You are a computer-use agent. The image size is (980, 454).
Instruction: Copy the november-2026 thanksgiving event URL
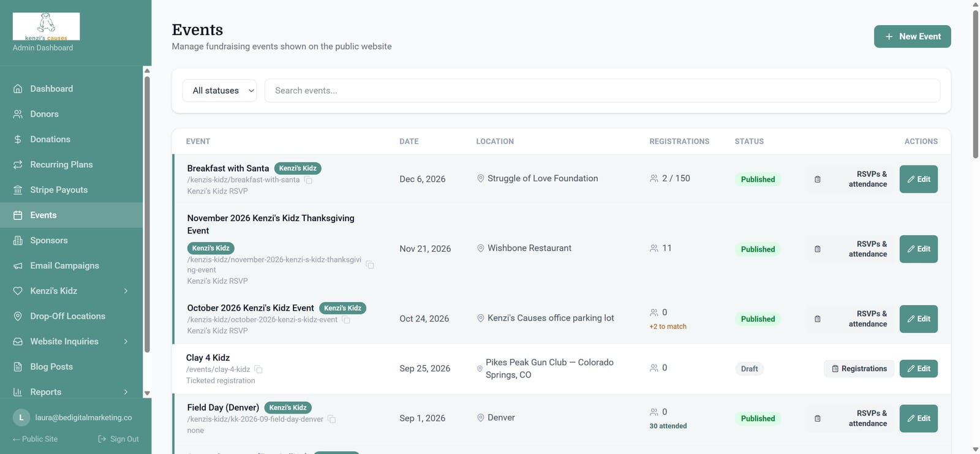coord(370,265)
